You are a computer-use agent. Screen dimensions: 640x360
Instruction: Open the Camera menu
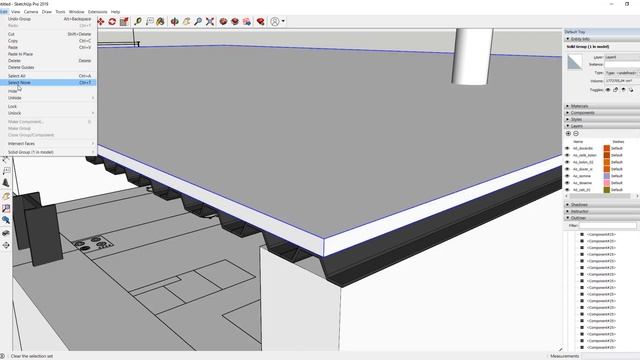click(31, 12)
